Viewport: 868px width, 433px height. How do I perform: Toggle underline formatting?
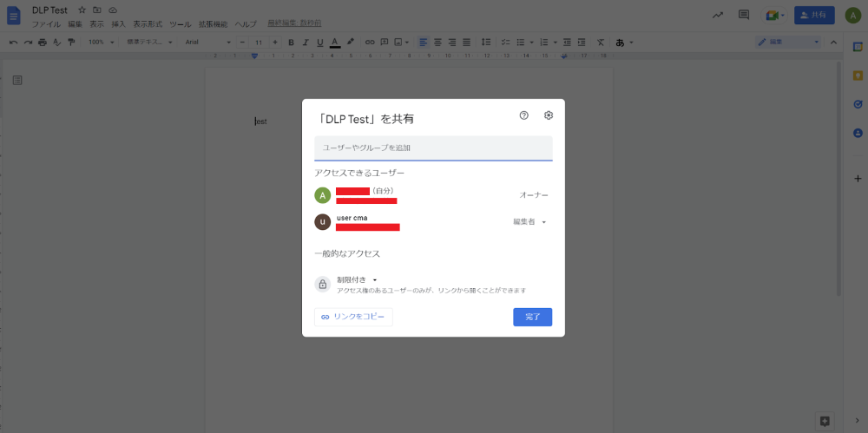(x=320, y=42)
